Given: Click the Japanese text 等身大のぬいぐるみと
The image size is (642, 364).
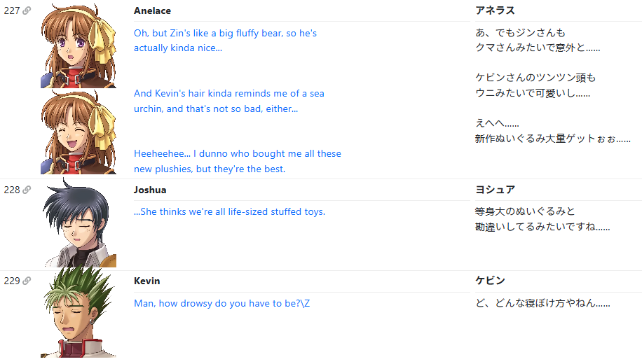Looking at the screenshot, I should (x=525, y=211).
